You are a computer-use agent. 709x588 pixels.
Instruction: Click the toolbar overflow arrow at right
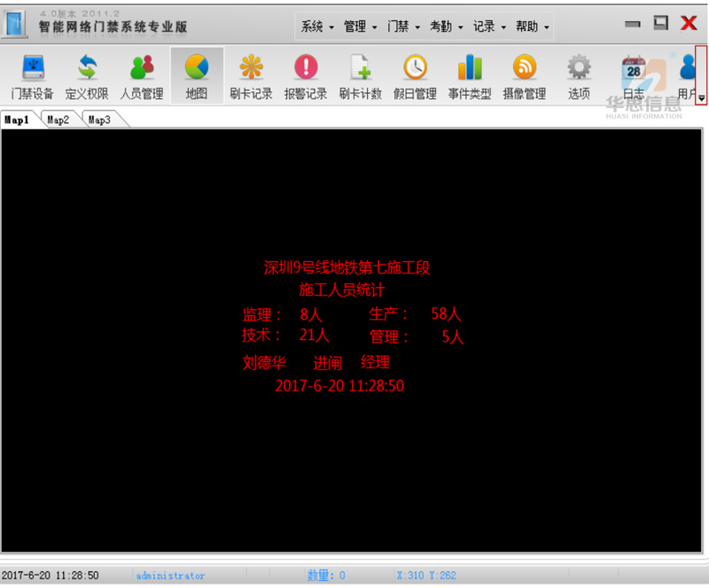(x=702, y=97)
